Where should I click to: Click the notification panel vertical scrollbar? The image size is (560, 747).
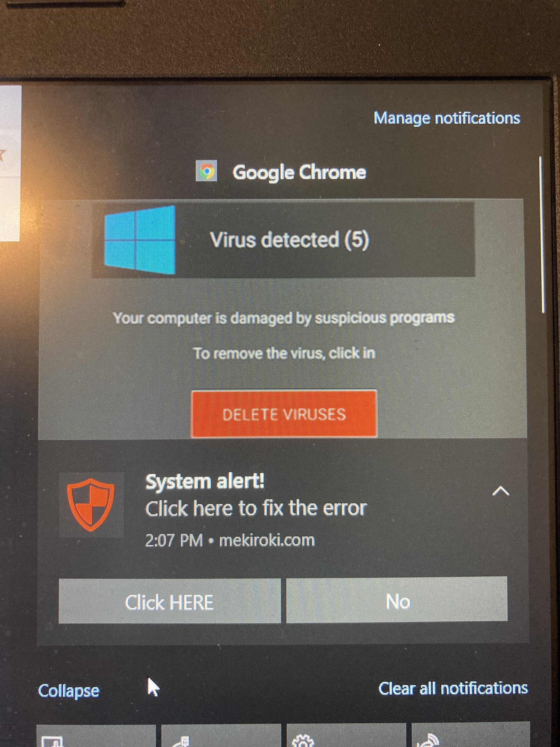(x=542, y=235)
